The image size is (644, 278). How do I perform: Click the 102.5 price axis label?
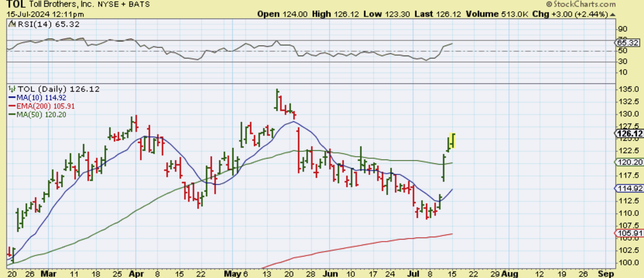tap(628, 250)
